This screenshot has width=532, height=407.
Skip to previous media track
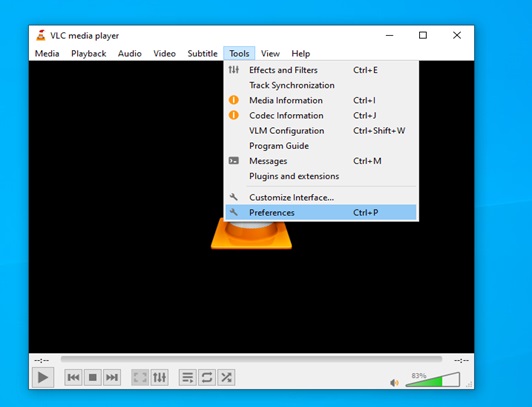(x=73, y=377)
